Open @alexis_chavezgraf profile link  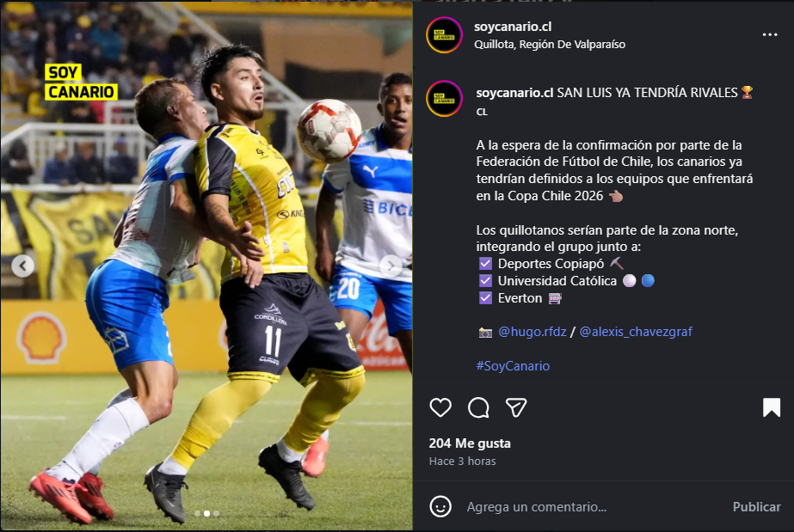pyautogui.click(x=636, y=332)
